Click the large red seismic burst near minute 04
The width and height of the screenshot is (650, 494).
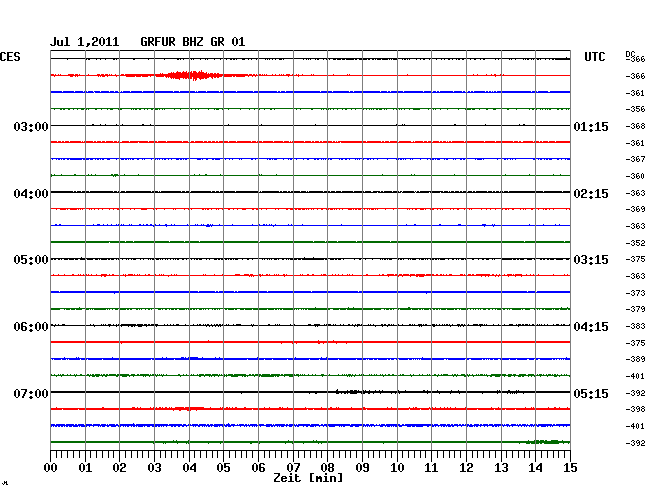point(192,75)
